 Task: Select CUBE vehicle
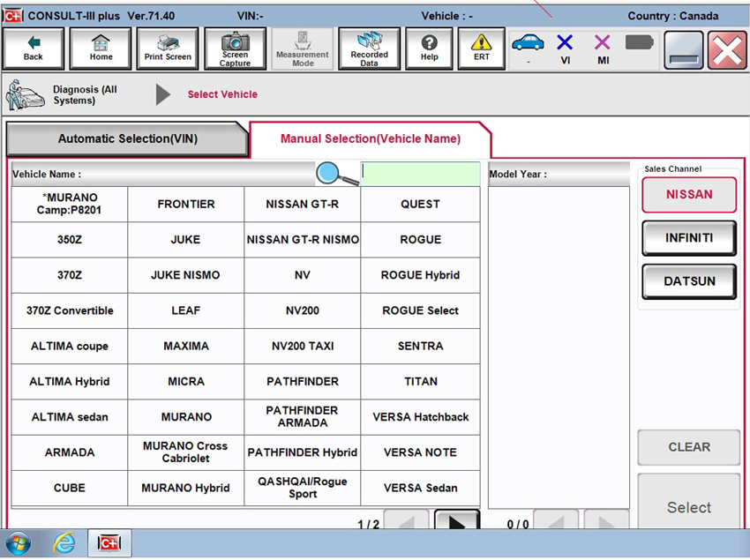pos(70,488)
